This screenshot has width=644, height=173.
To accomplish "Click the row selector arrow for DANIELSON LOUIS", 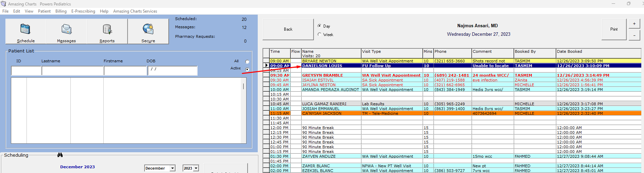I will pyautogui.click(x=266, y=66).
